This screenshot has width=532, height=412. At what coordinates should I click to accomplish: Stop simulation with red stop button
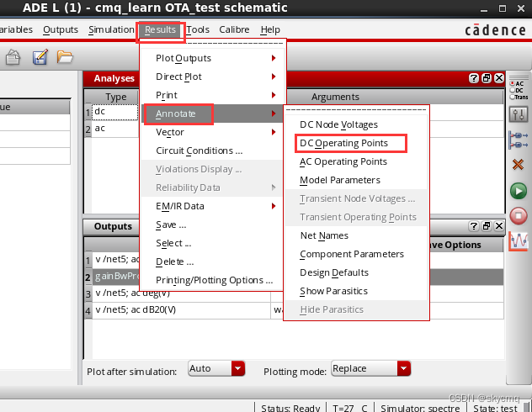pyautogui.click(x=518, y=215)
